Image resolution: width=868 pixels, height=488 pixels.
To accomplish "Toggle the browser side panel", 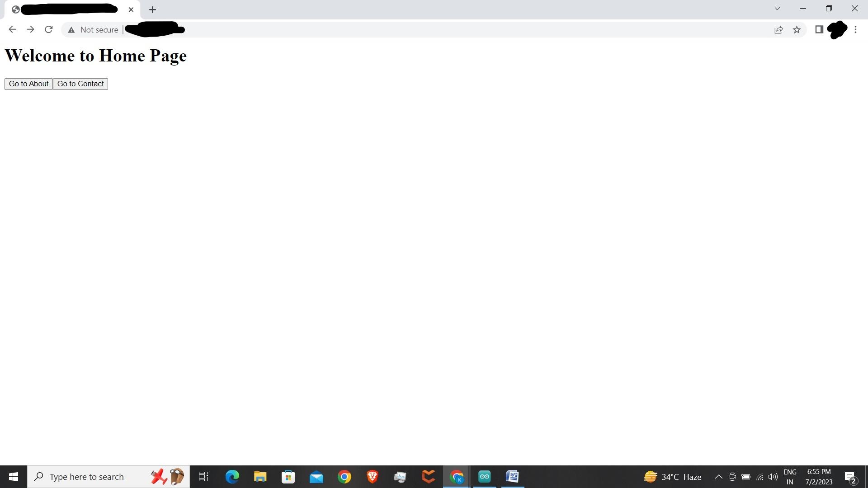I will (x=819, y=30).
